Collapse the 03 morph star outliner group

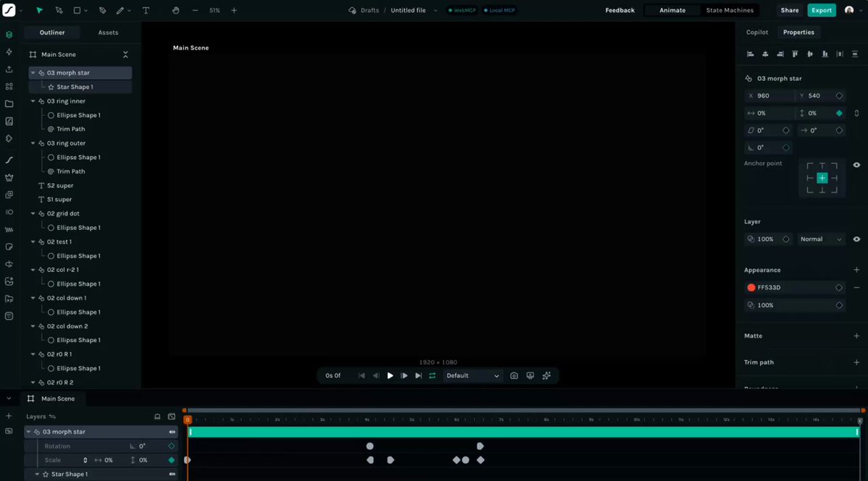tap(33, 72)
